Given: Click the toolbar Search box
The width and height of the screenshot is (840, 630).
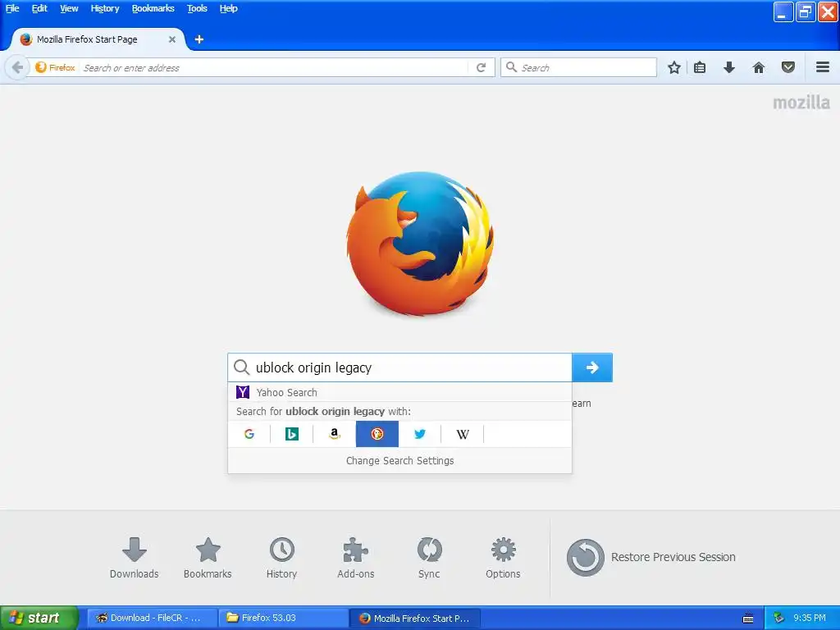Looking at the screenshot, I should click(578, 67).
